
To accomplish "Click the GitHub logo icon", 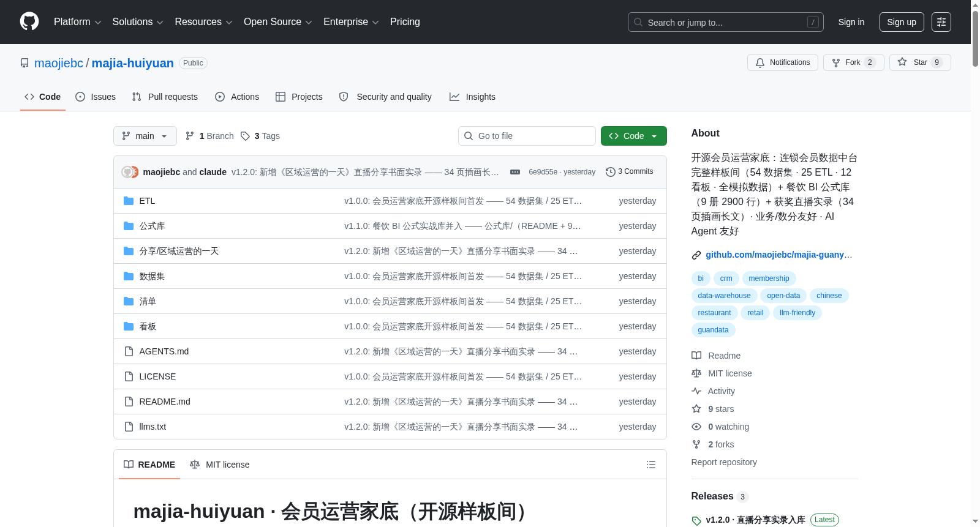I will click(29, 22).
